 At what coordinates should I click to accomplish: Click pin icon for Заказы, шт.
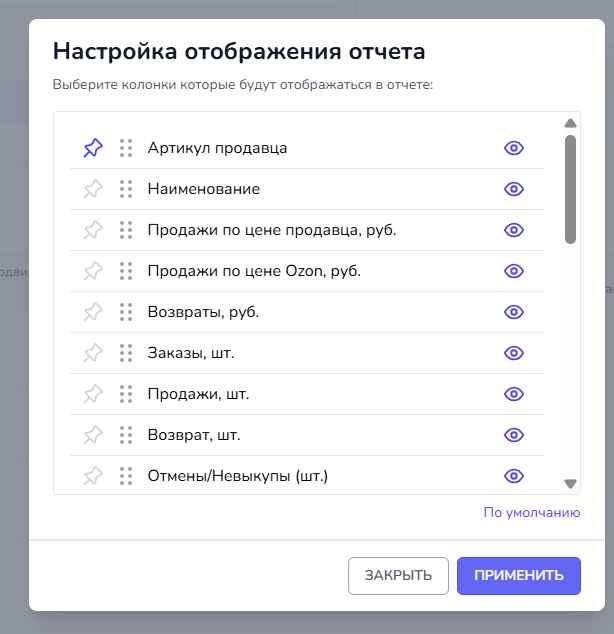click(93, 353)
